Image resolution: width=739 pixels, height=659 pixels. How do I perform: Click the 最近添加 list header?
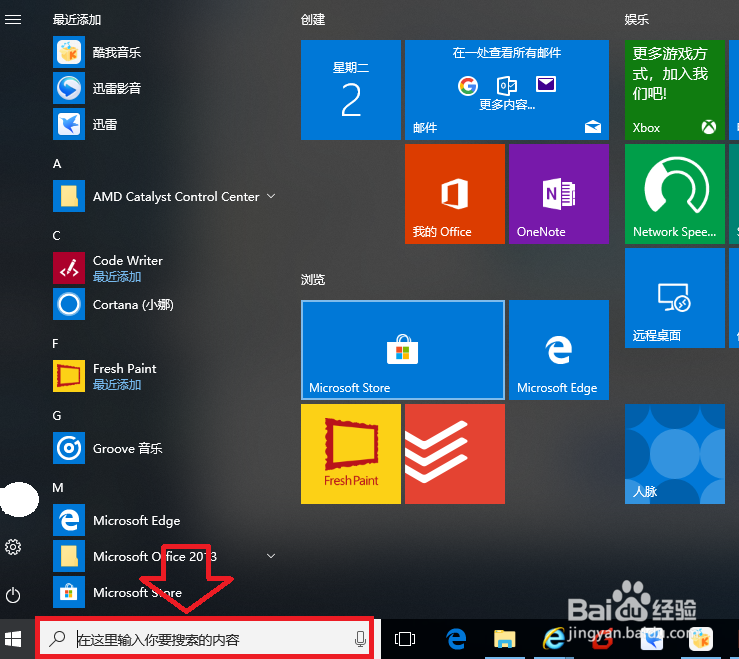coord(77,19)
